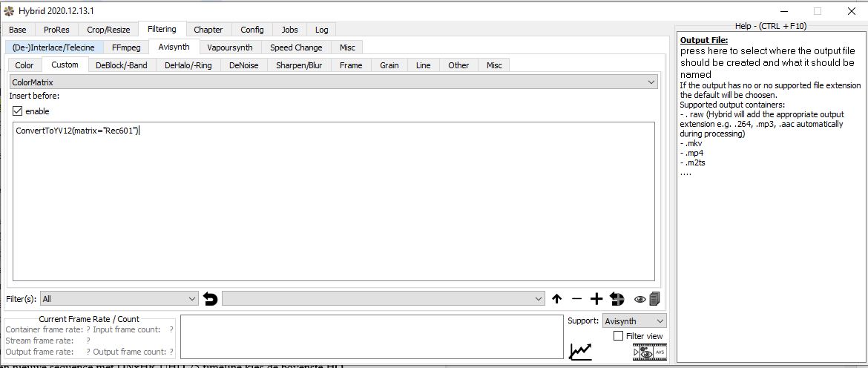The image size is (868, 368).
Task: Click the minus remove icon
Action: 576,299
